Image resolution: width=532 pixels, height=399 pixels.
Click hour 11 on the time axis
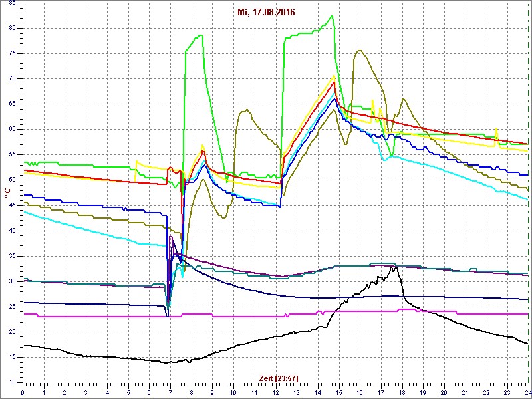click(255, 391)
